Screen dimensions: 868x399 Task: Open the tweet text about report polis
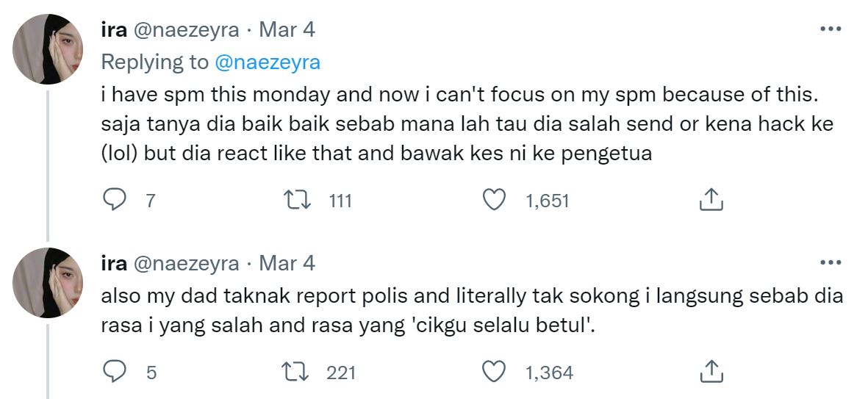point(472,311)
